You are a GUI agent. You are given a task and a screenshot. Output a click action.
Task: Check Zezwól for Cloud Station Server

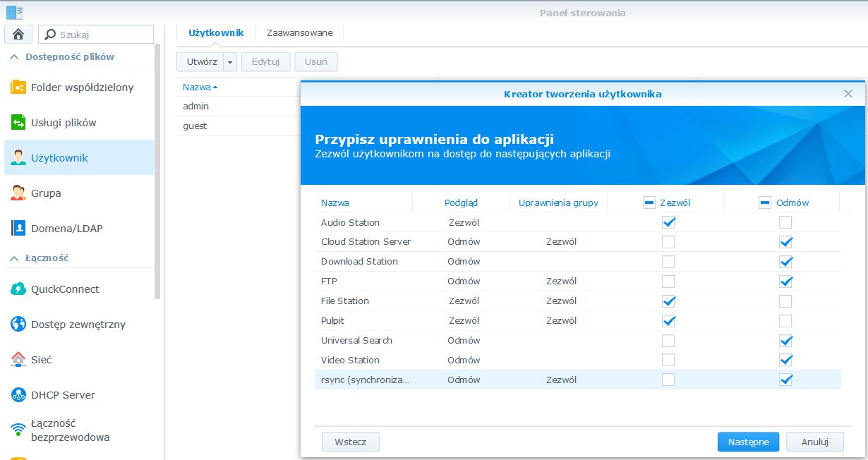coord(668,242)
